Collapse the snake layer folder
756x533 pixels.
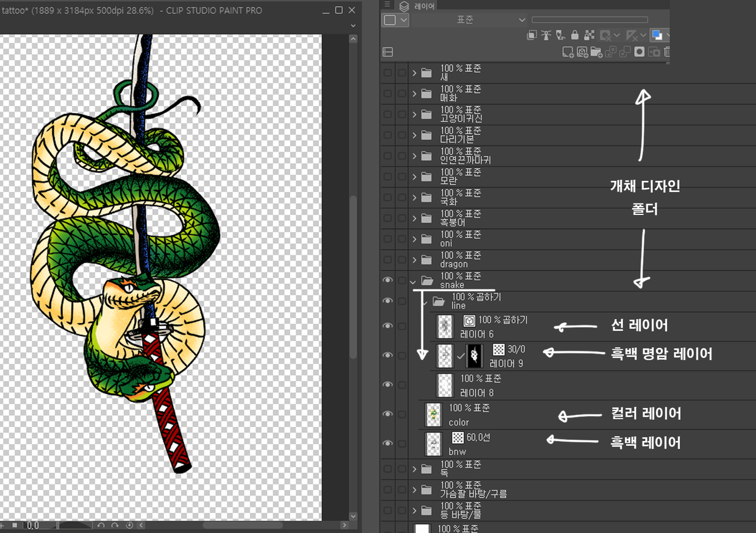point(414,281)
